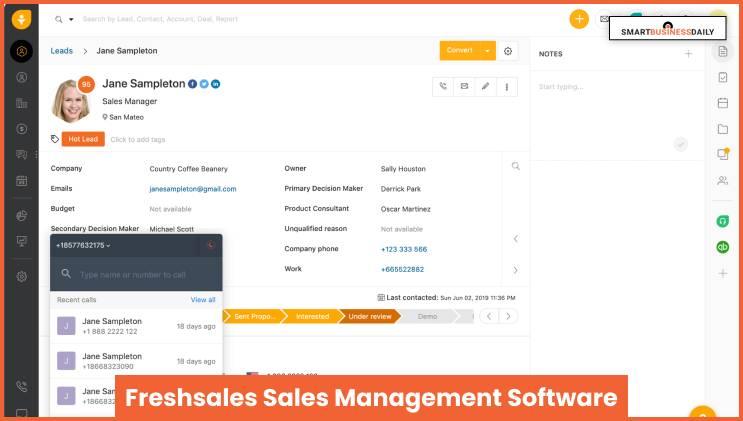
Task: Open the search filter dropdown arrow
Action: pyautogui.click(x=72, y=19)
